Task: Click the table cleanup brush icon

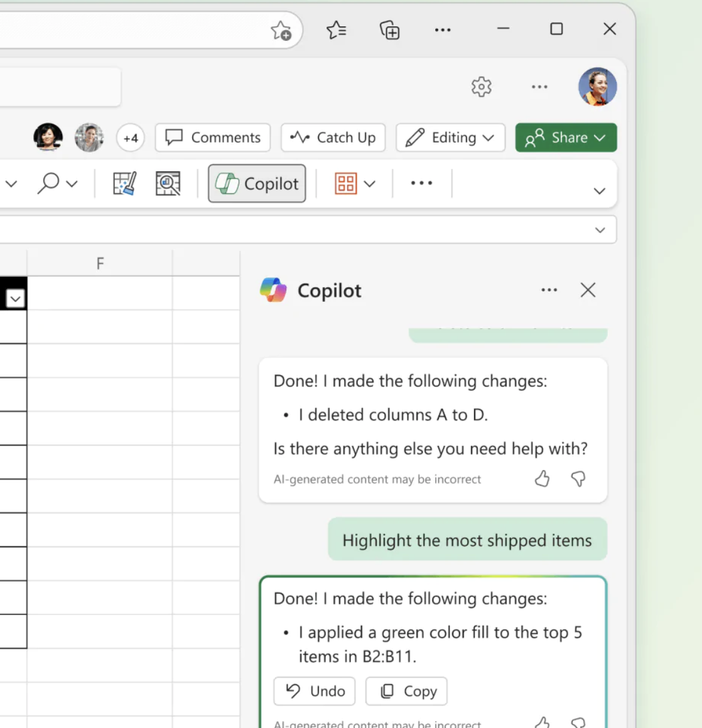Action: 124,183
